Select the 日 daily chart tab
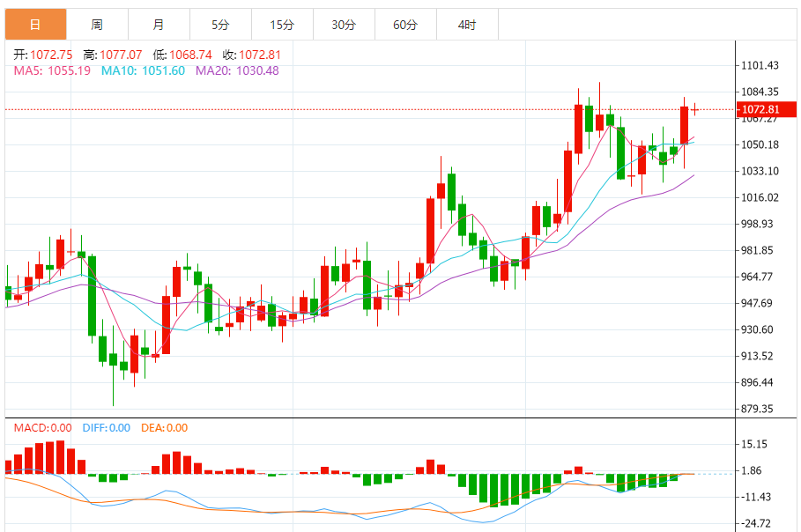This screenshot has width=801, height=532. click(x=36, y=24)
